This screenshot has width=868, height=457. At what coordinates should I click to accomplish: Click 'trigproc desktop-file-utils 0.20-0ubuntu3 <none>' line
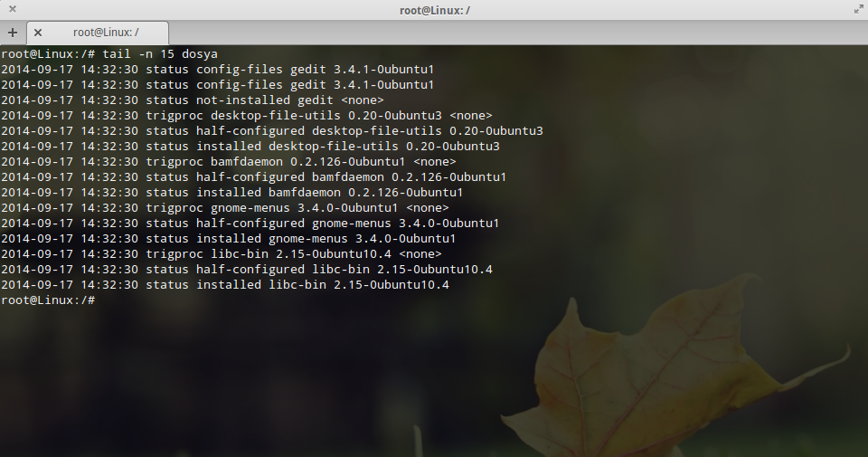(x=246, y=116)
